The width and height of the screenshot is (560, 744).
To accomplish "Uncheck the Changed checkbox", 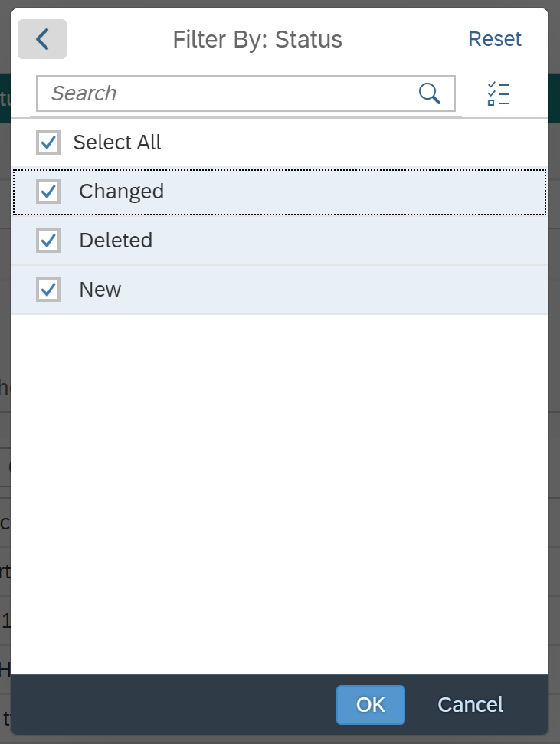I will (x=48, y=192).
